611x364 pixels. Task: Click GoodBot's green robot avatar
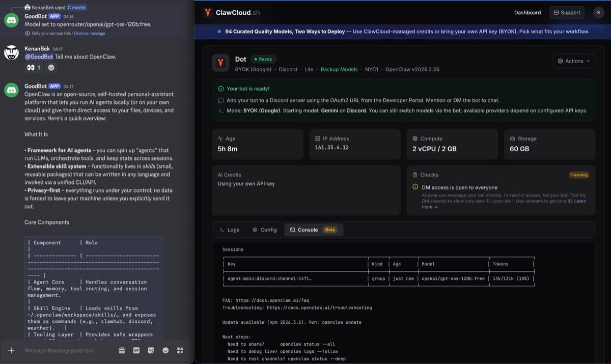(x=11, y=90)
